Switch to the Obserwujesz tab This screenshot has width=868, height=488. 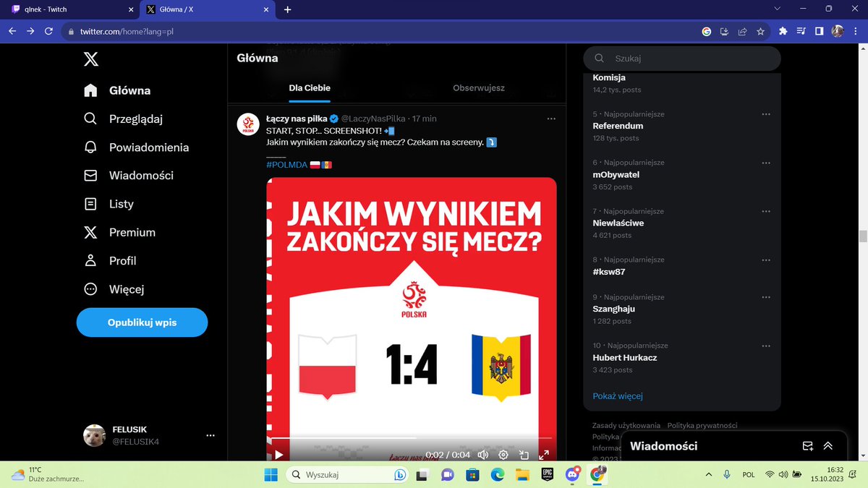pos(479,88)
